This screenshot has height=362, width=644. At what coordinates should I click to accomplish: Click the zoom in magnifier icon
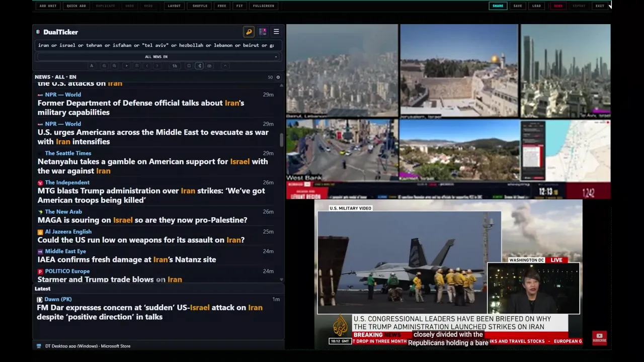(115, 66)
